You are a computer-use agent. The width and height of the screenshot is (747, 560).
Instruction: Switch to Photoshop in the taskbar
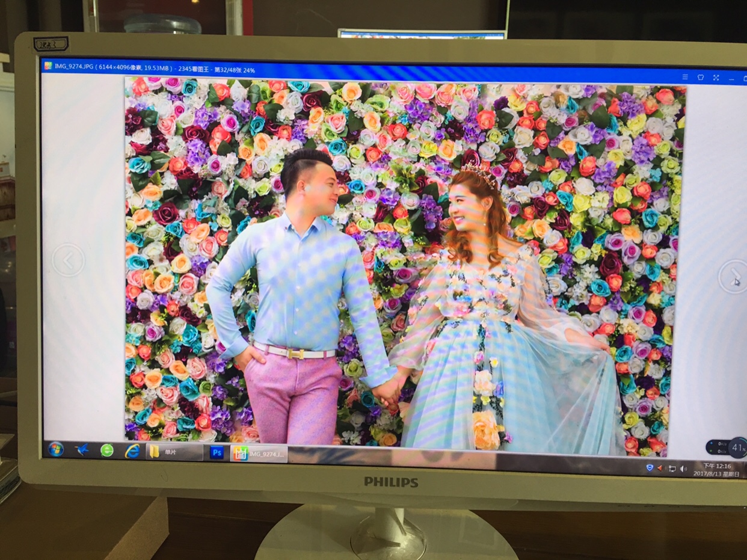pyautogui.click(x=217, y=452)
